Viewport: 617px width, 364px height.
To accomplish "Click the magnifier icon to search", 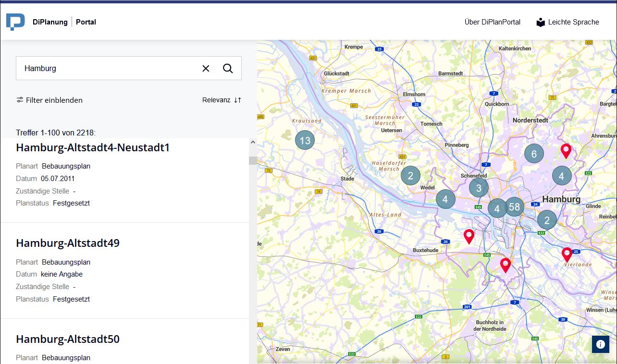I will coord(228,68).
